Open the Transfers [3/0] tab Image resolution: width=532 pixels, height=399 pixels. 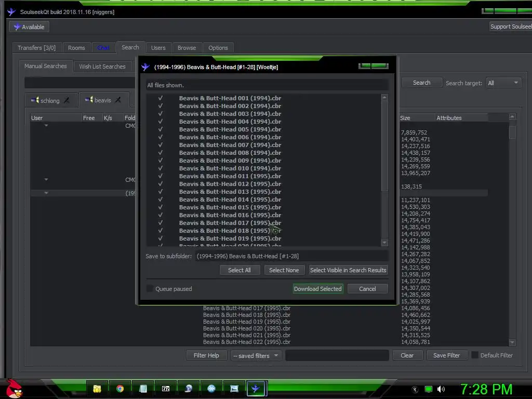(37, 48)
